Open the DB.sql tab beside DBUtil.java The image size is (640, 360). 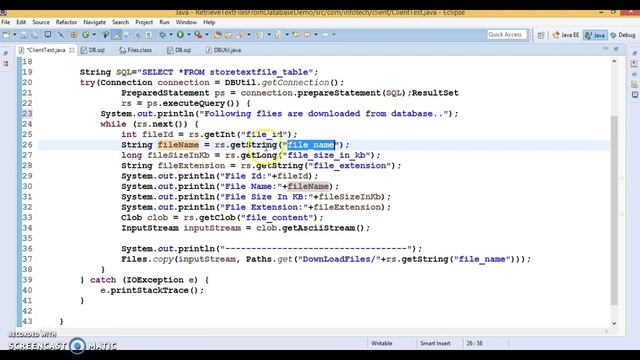pos(179,50)
